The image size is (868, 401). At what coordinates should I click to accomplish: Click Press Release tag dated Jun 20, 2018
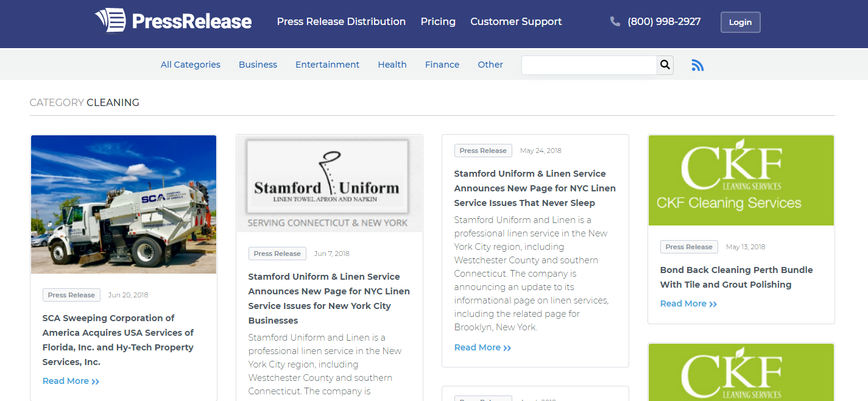(x=71, y=295)
